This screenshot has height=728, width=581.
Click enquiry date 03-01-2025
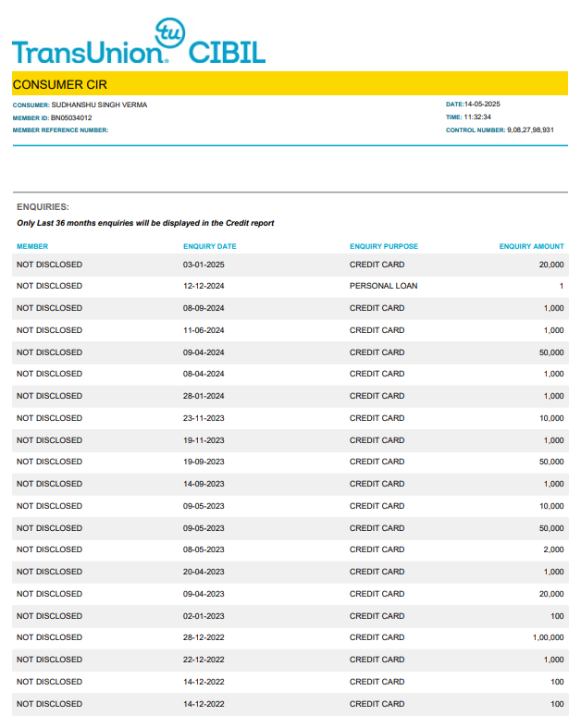click(204, 265)
